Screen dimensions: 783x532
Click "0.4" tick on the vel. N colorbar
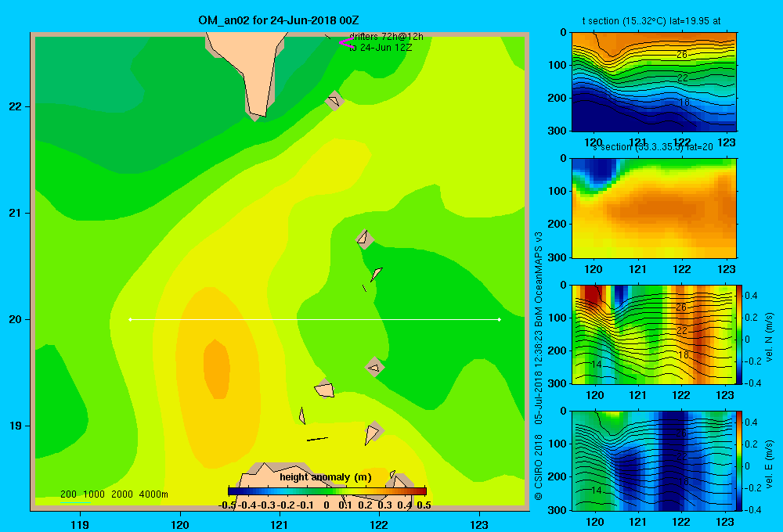[751, 296]
